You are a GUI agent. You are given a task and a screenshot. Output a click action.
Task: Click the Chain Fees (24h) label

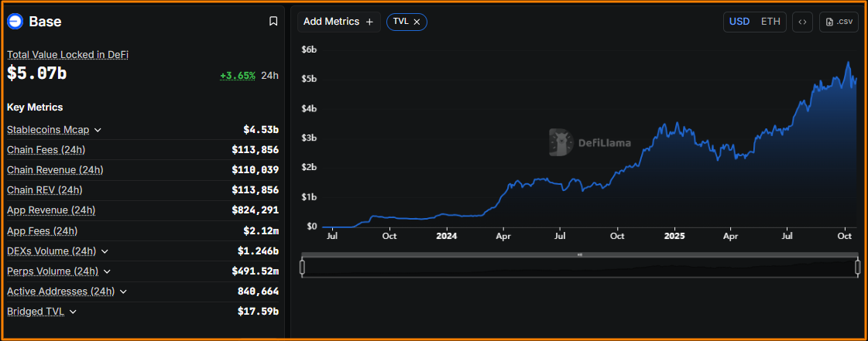pos(46,150)
